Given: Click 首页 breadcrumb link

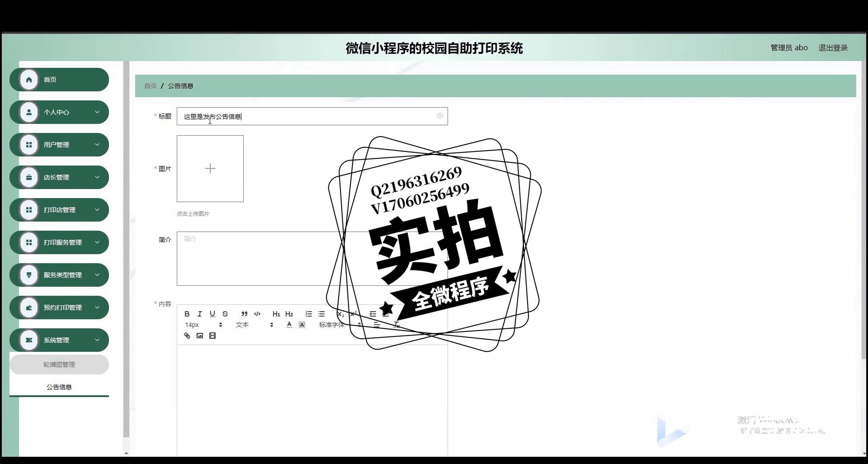Looking at the screenshot, I should coord(151,86).
